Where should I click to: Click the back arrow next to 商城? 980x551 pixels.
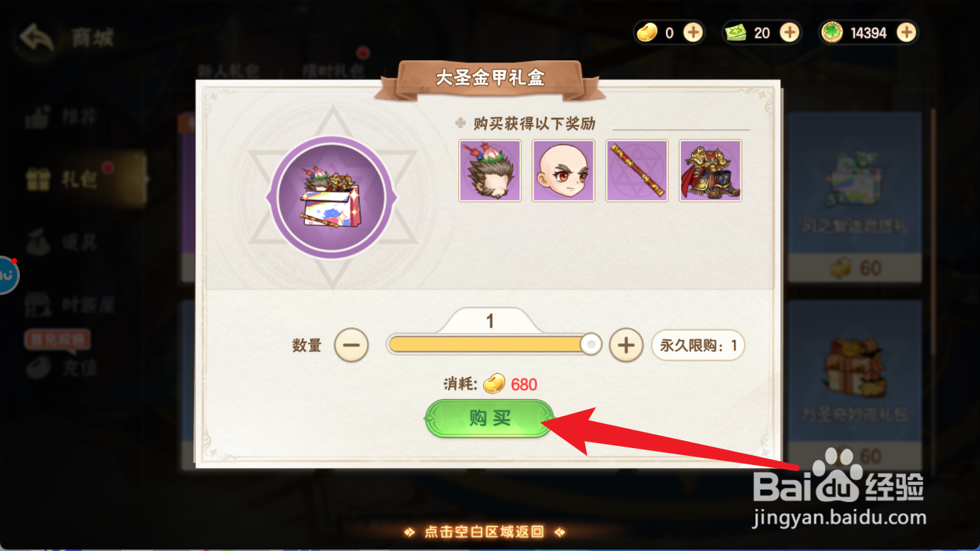point(38,37)
